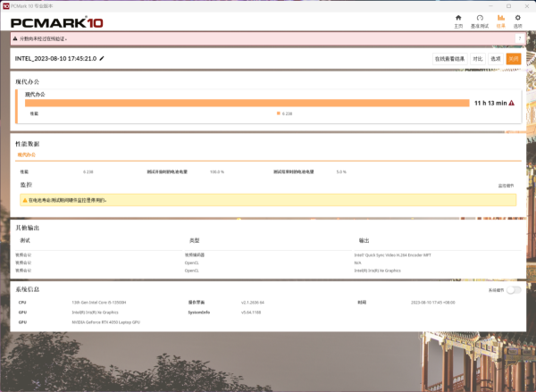Click the result name INTEL_2023-08-10 text
536x392 pixels.
point(56,58)
